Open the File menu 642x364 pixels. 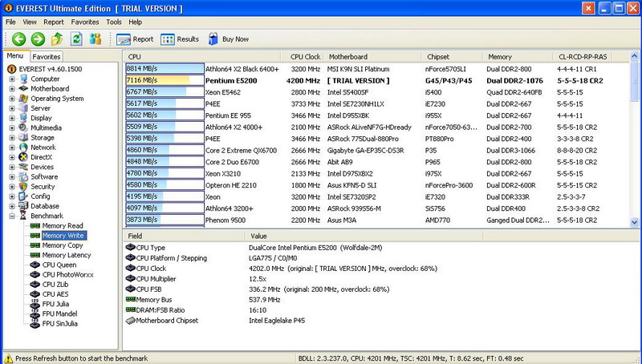(x=10, y=22)
